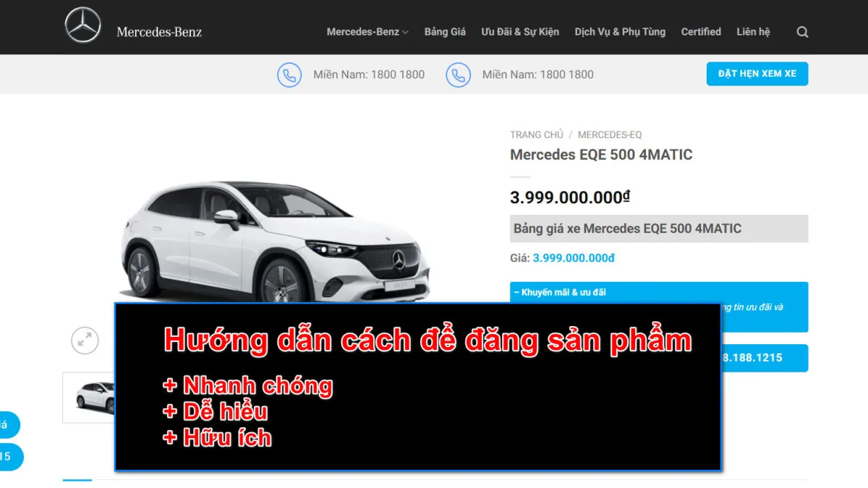The width and height of the screenshot is (868, 488).
Task: Open Dịch Vụ & Phụ Tùng menu
Action: (620, 32)
